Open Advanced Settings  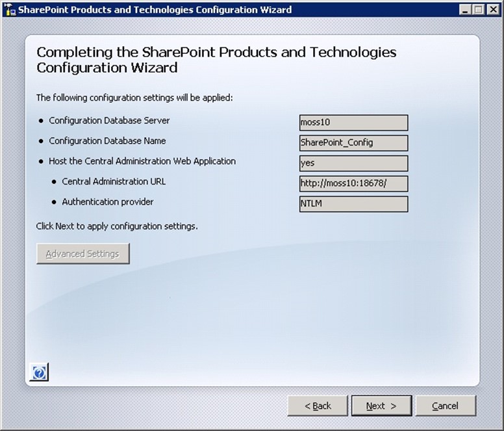click(x=82, y=254)
